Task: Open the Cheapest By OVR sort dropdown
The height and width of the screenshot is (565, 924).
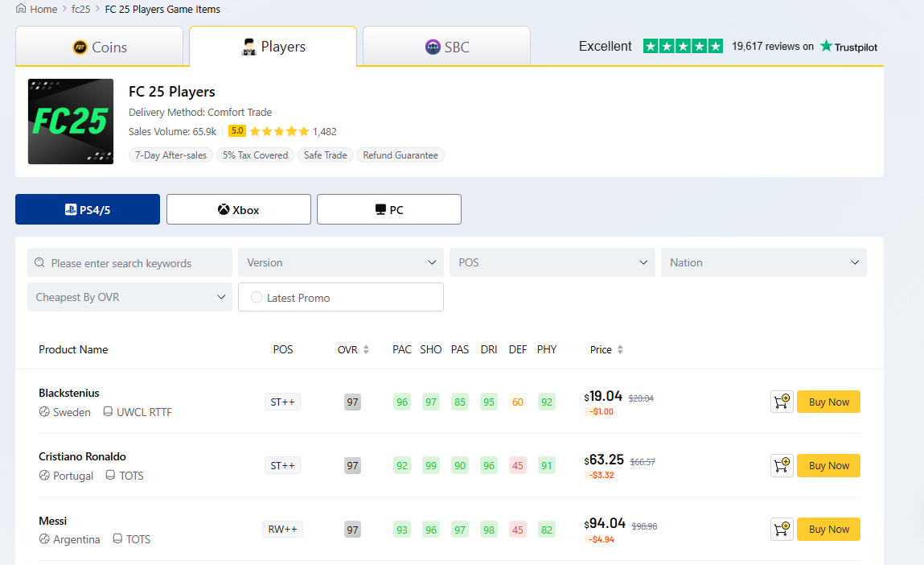Action: (129, 297)
